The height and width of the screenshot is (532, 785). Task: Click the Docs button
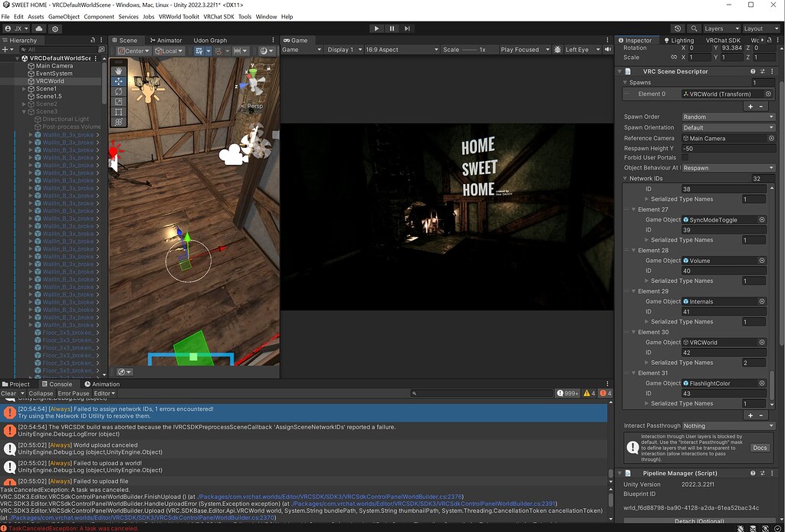click(x=759, y=448)
